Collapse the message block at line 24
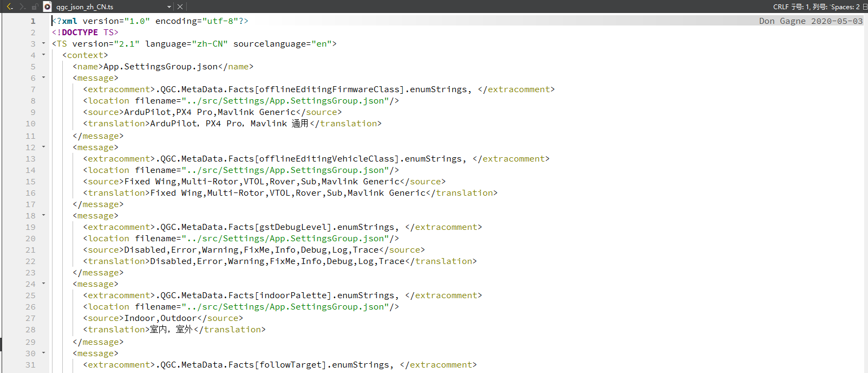The height and width of the screenshot is (373, 868). pyautogui.click(x=44, y=284)
